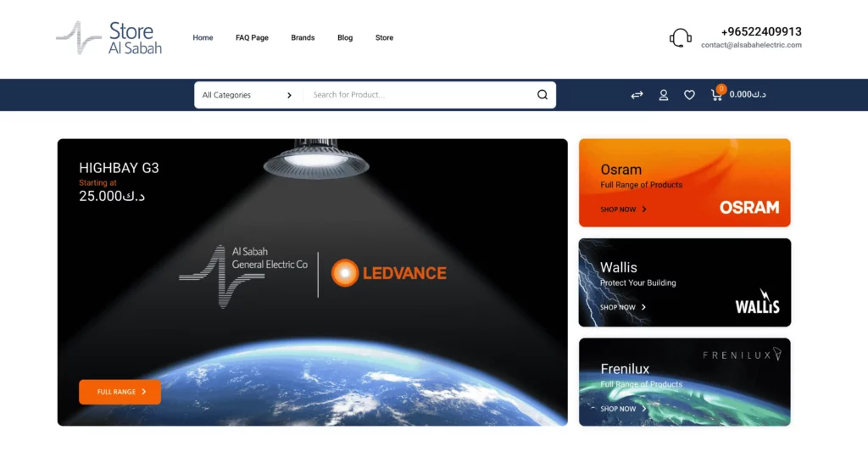Click Shop Now on Osram banner

[623, 209]
